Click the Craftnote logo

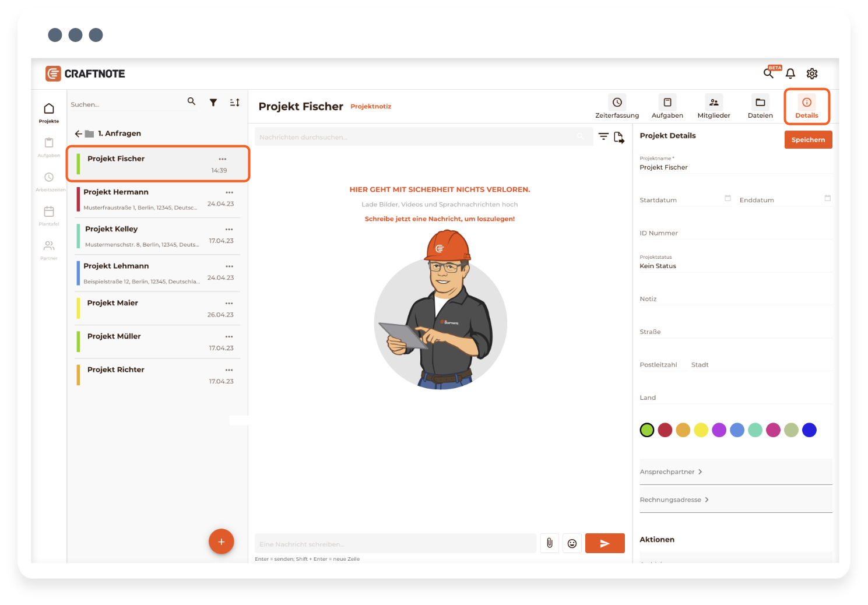coord(86,73)
